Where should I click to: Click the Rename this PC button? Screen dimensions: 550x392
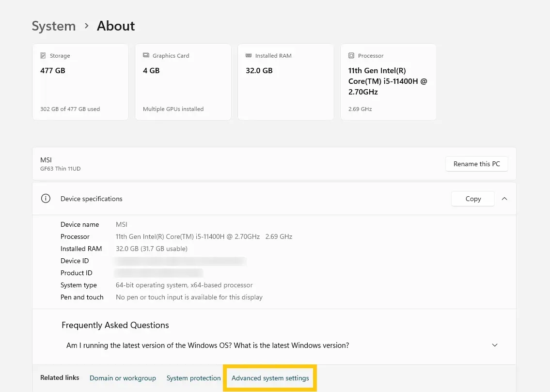(x=476, y=164)
